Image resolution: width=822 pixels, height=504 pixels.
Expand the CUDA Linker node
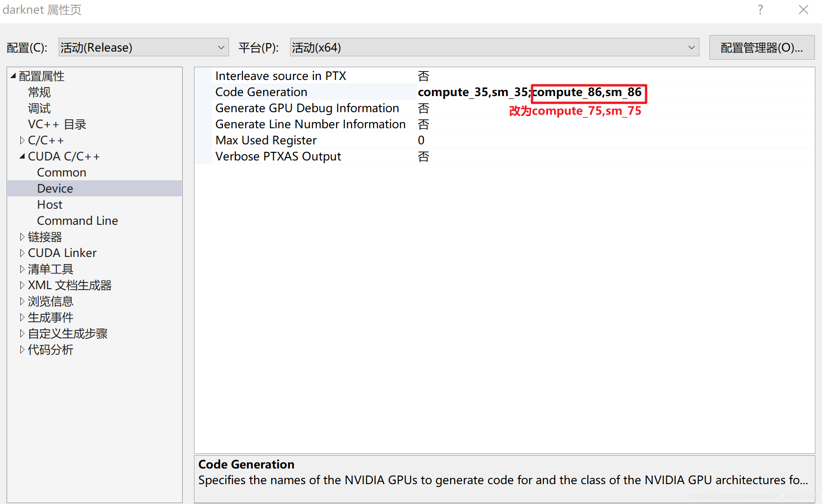[22, 253]
